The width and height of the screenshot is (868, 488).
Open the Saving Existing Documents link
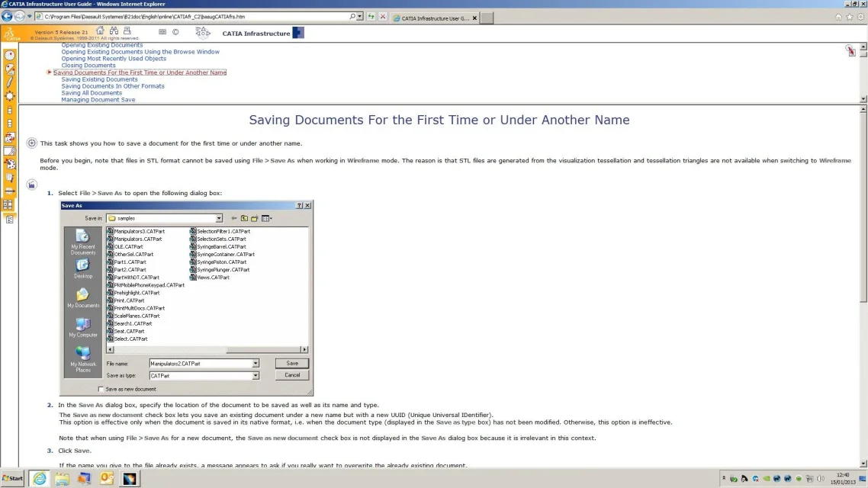(x=99, y=79)
